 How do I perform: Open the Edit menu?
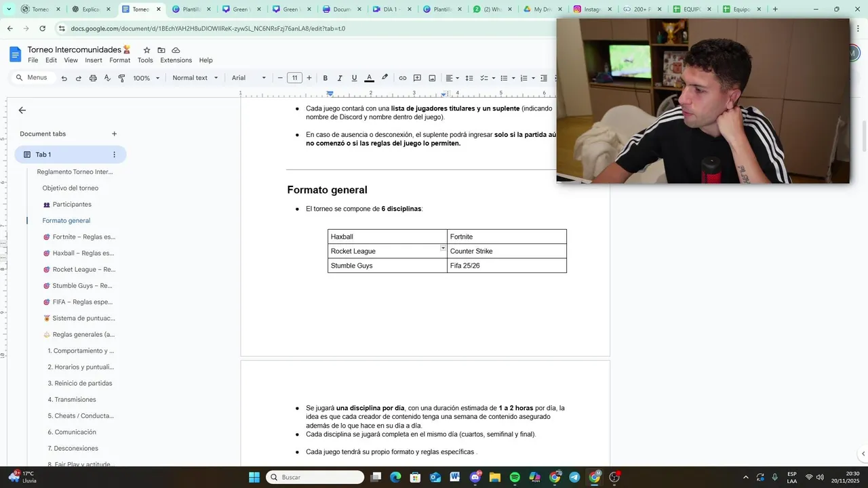pyautogui.click(x=51, y=60)
